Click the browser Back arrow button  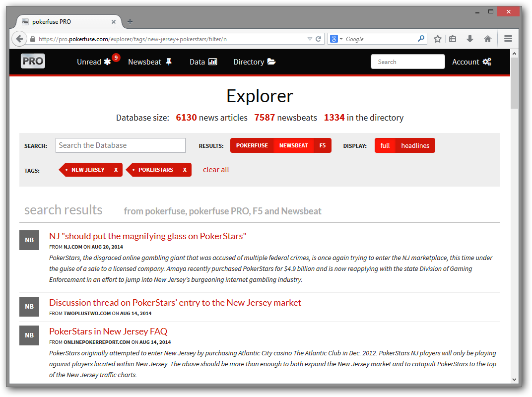point(19,39)
